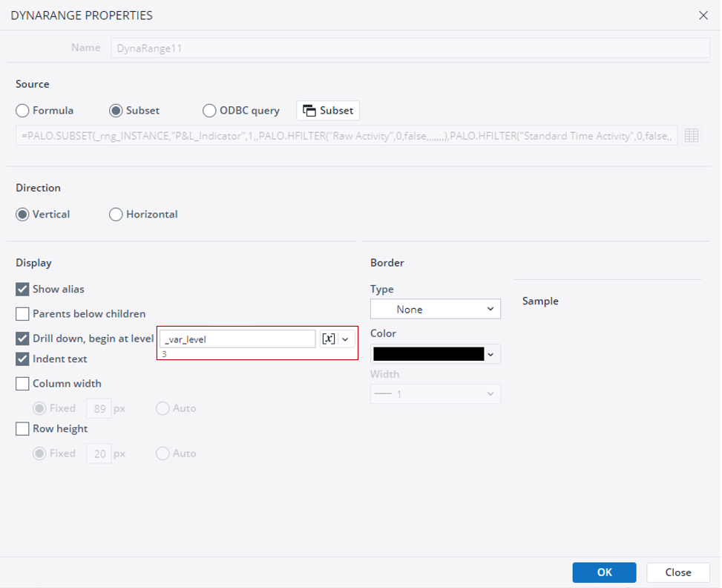
Task: Click the variable [x] icon beside level field
Action: [x=328, y=339]
